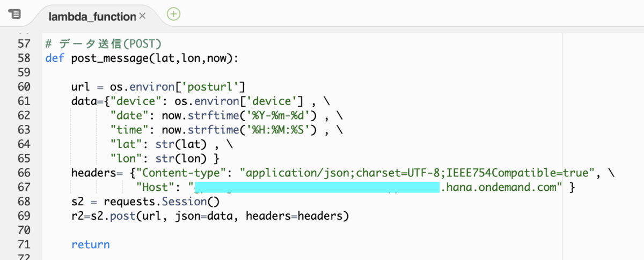
Task: Click the 'posturl' string on line 60
Action: (x=213, y=86)
